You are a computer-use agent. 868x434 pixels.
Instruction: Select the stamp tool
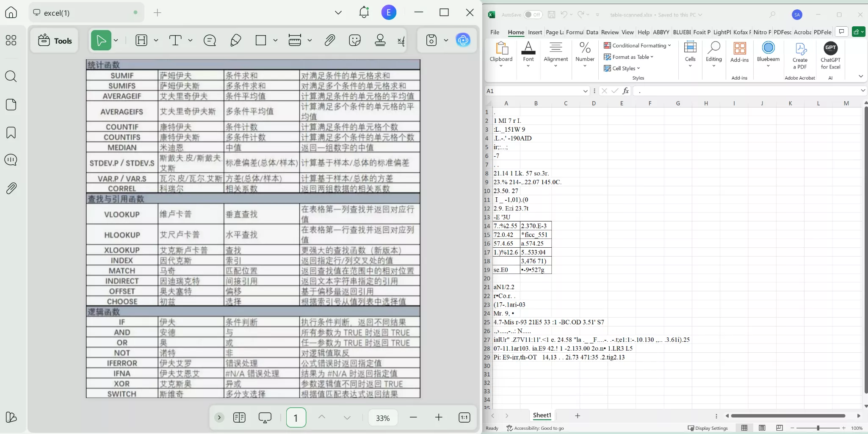(380, 40)
